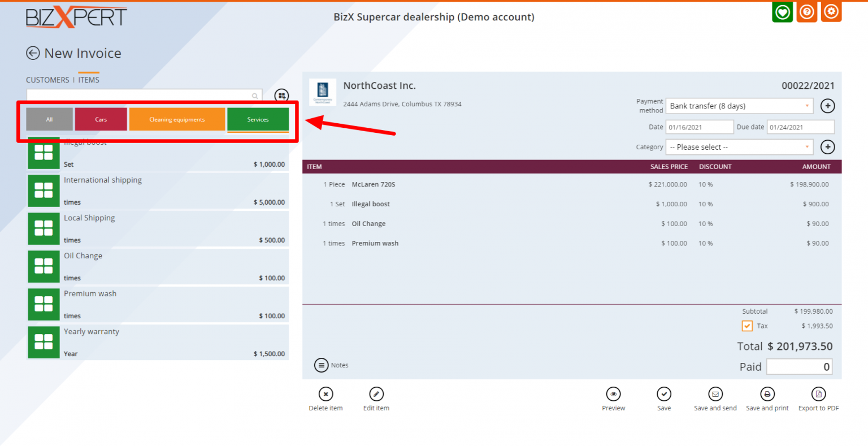
Task: Click the Save checkmark icon
Action: [x=664, y=394]
